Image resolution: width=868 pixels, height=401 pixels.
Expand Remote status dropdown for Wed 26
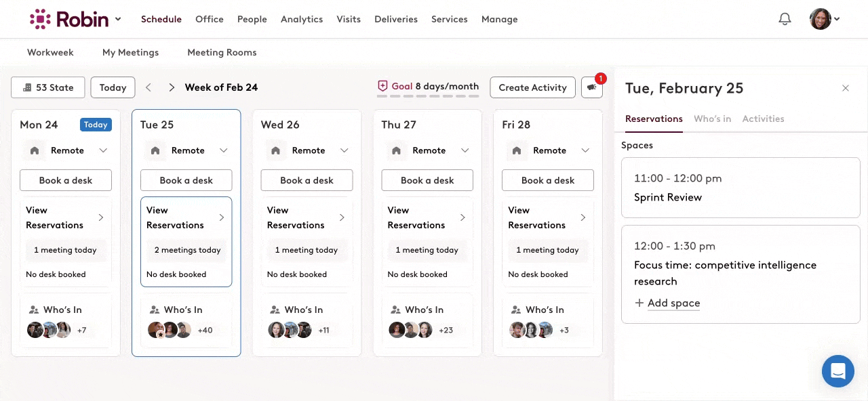[x=344, y=150]
